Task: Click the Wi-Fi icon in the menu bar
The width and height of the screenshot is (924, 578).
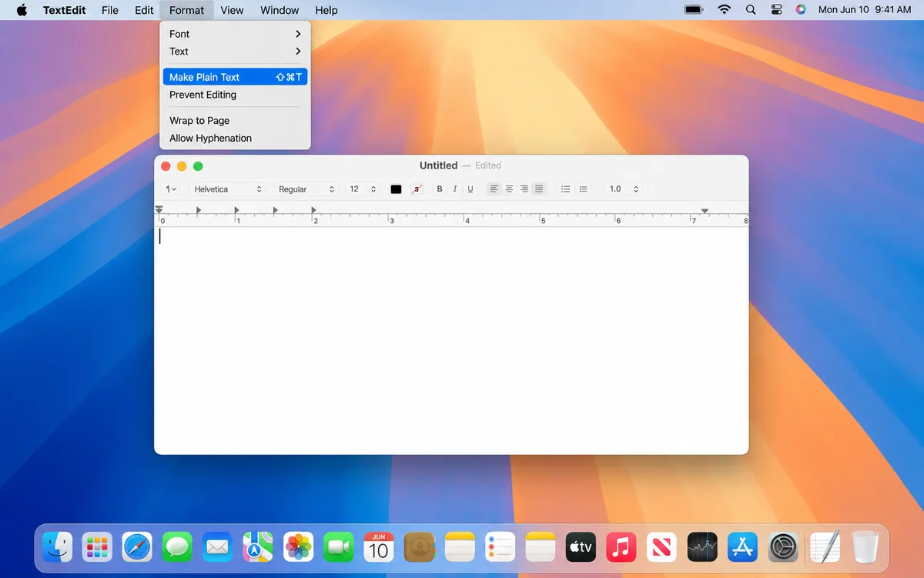Action: pos(724,10)
